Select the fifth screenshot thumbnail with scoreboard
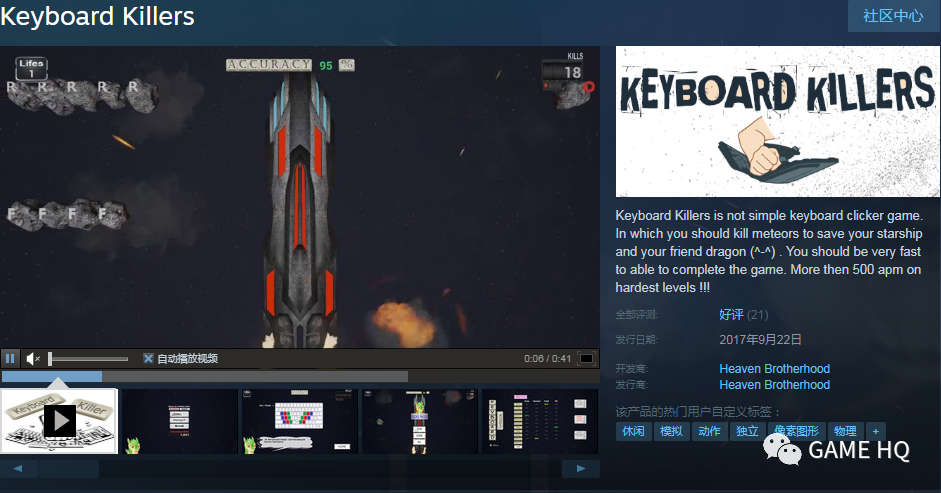This screenshot has width=941, height=493. pyautogui.click(x=540, y=421)
